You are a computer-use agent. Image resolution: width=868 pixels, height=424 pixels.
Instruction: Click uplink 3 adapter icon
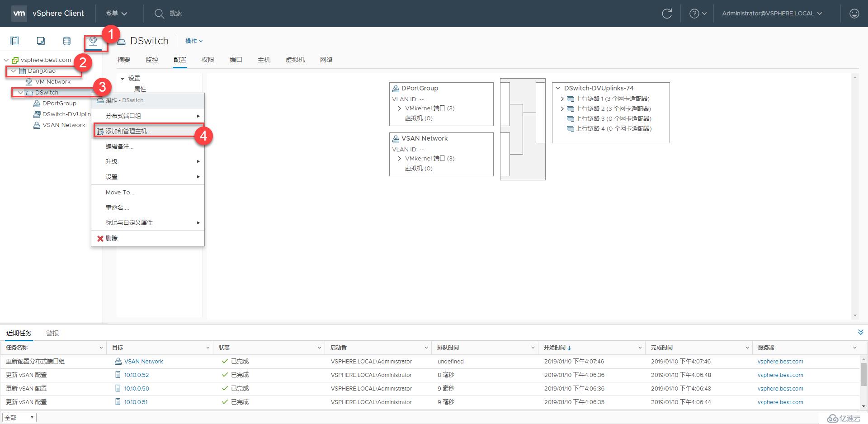[x=571, y=119]
